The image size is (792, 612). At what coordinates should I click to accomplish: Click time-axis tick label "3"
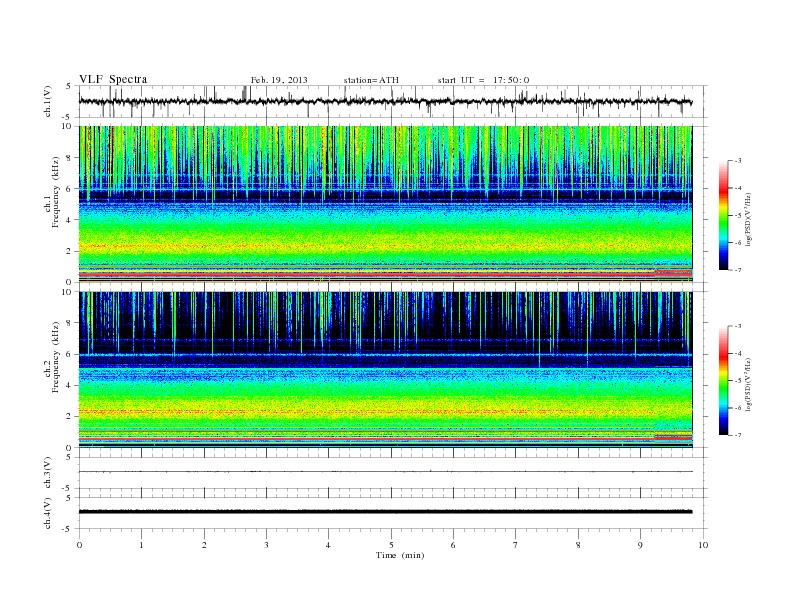[x=266, y=545]
